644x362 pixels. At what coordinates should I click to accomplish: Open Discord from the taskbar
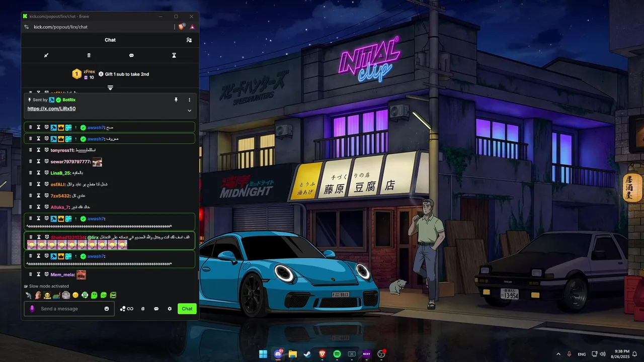pos(278,354)
